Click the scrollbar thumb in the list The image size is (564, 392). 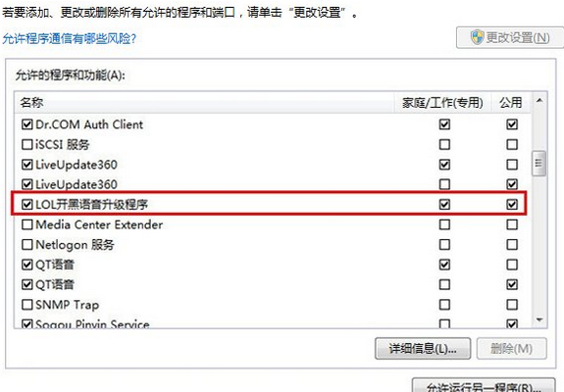(538, 164)
